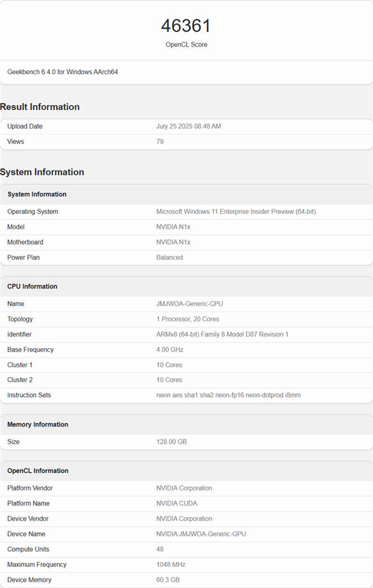
Task: Click the Instruction Sets value list
Action: [228, 395]
